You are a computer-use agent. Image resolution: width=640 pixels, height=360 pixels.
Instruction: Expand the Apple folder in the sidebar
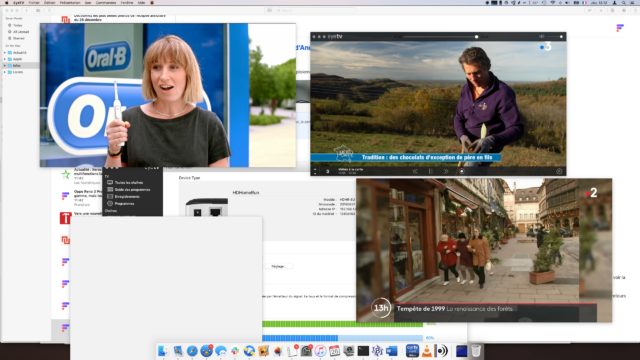tap(5, 59)
